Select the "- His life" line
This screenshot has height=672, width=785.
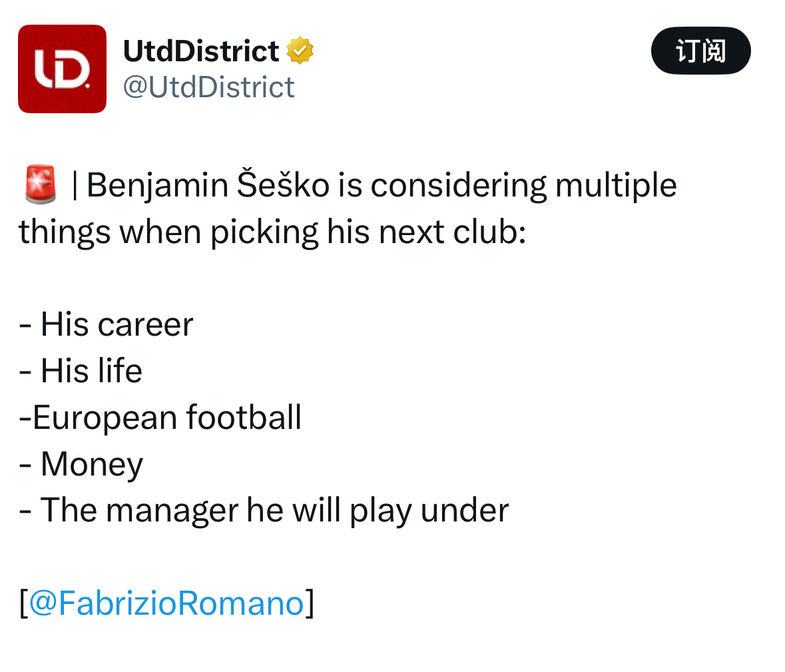(x=81, y=370)
